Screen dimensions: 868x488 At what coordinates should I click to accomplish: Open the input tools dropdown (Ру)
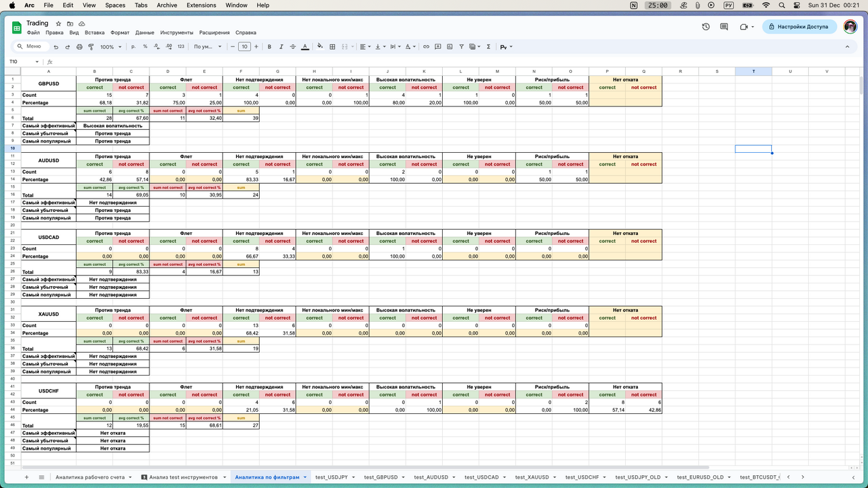(x=506, y=47)
